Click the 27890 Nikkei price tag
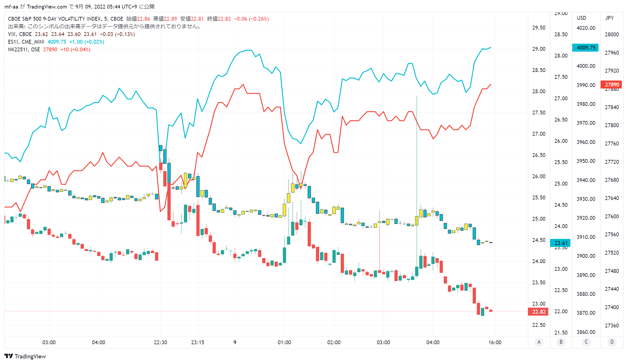 click(612, 85)
